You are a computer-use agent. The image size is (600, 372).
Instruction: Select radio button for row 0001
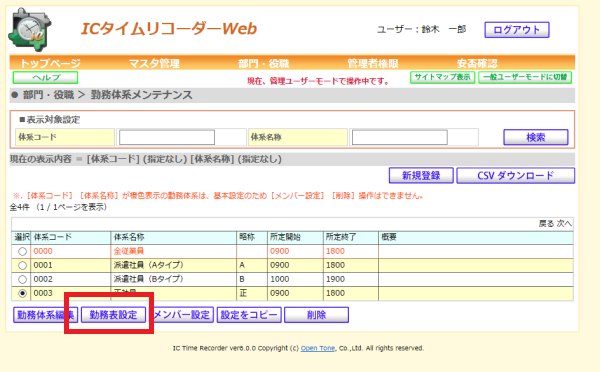(22, 265)
